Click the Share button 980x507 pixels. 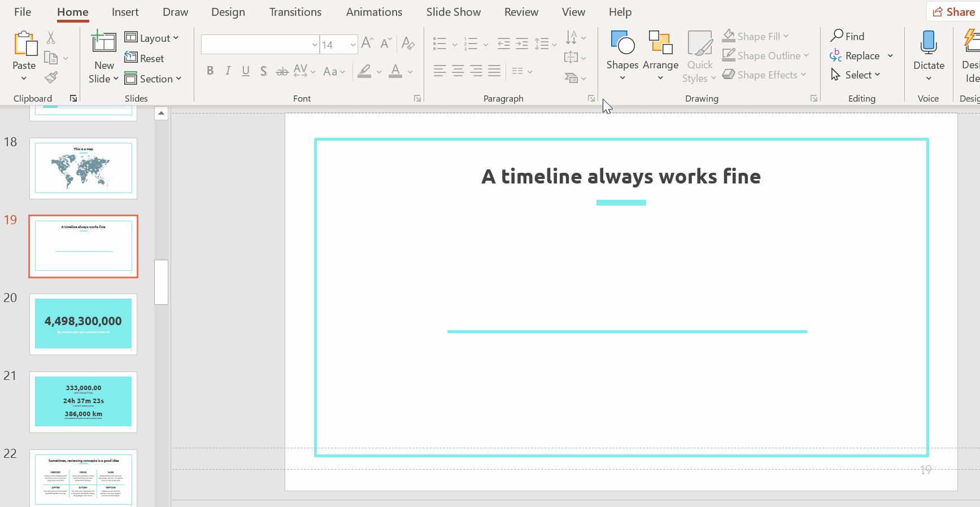coord(953,12)
